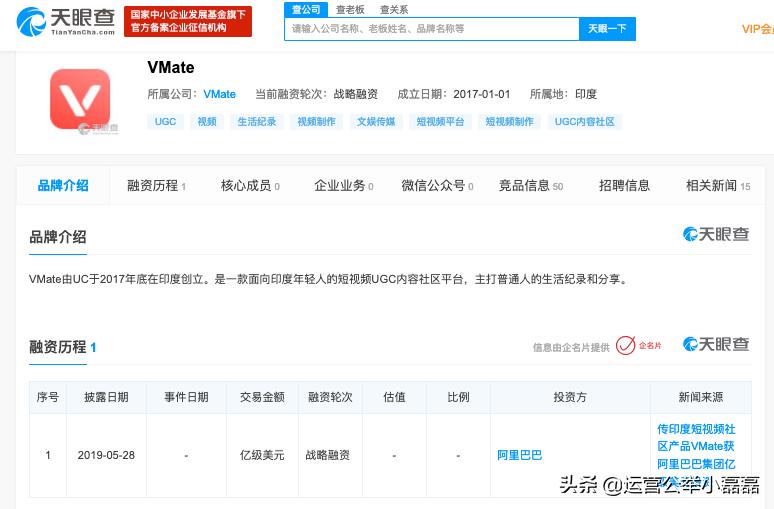Click the 品牌介绍 section heading
Image resolution: width=774 pixels, height=509 pixels.
[57, 237]
